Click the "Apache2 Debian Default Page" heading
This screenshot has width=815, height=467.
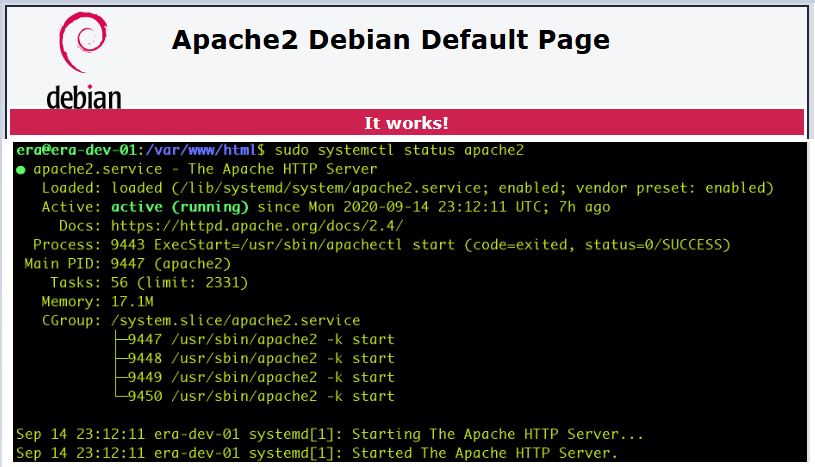coord(390,40)
